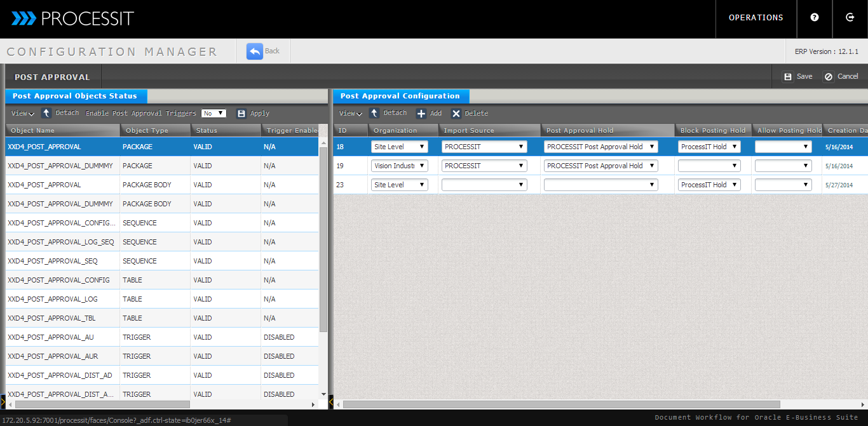Image resolution: width=868 pixels, height=426 pixels.
Task: Open View menu in Configuration panel
Action: (350, 114)
